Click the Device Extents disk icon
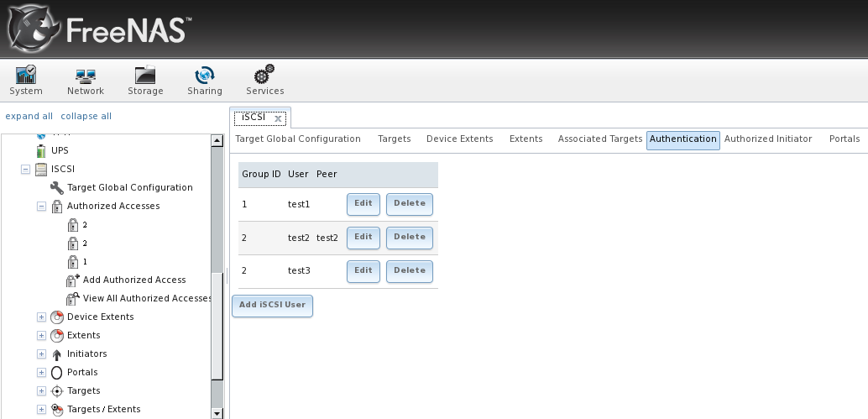Viewport: 868px width, 419px height. coord(56,317)
